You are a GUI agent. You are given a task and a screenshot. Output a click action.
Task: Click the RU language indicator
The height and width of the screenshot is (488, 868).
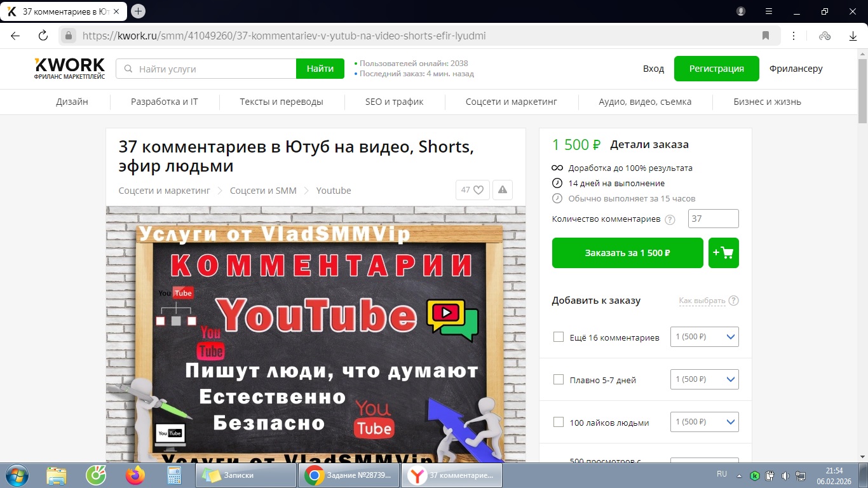722,474
